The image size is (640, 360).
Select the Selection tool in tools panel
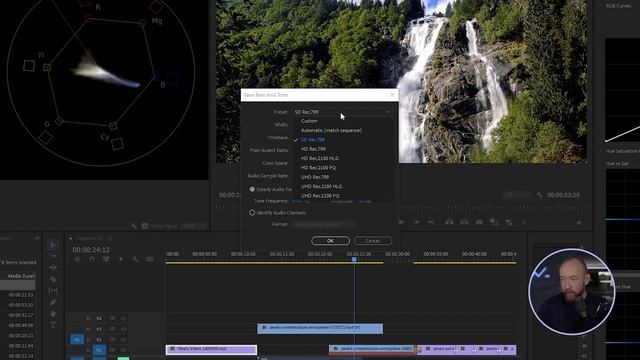tap(53, 245)
